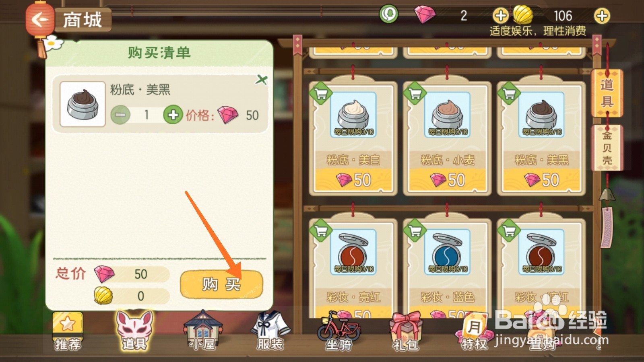This screenshot has width=644, height=362.
Task: Click the yellow 购买 button
Action: tap(221, 284)
